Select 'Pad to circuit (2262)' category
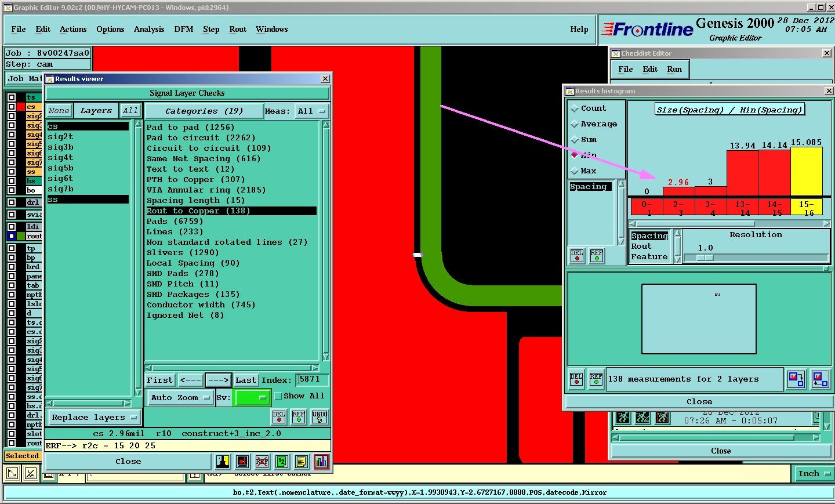Image resolution: width=835 pixels, height=504 pixels. [x=201, y=138]
